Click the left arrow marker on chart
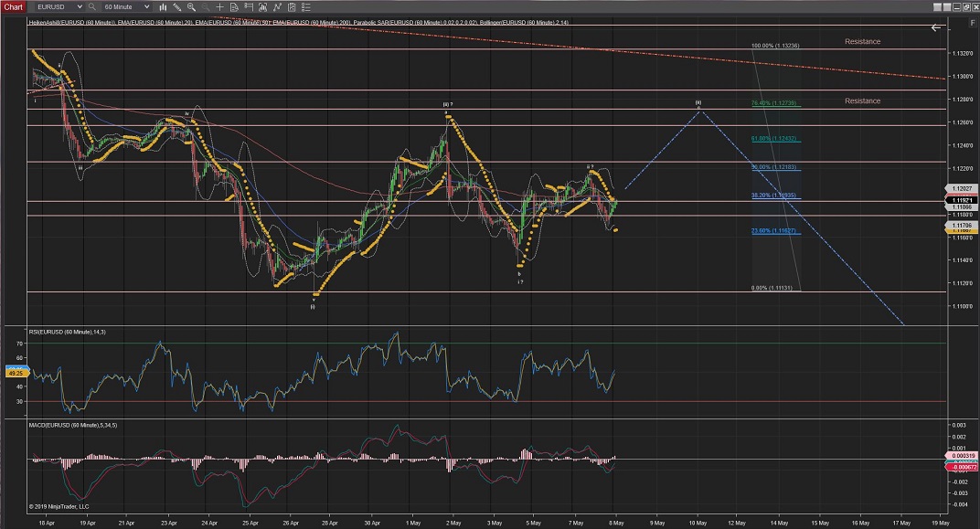980x529 pixels. [935, 28]
